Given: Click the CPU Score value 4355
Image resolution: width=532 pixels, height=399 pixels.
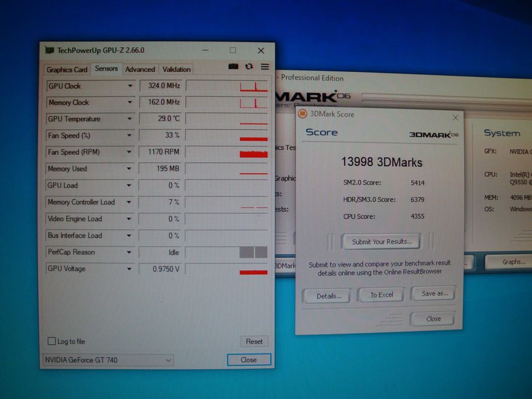Looking at the screenshot, I should click(417, 216).
